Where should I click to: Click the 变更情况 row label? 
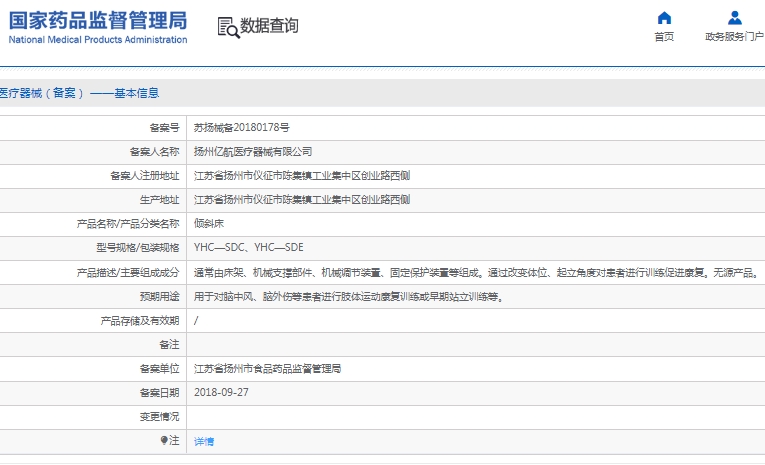(160, 417)
